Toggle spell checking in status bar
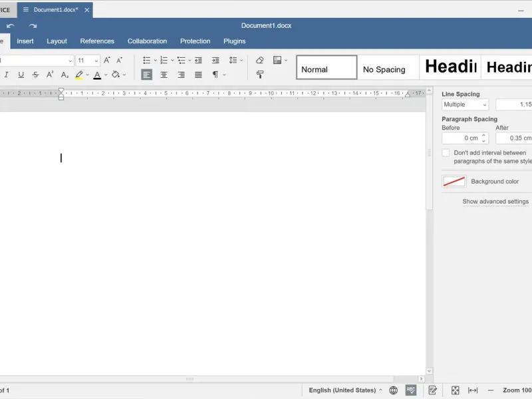 pyautogui.click(x=412, y=390)
